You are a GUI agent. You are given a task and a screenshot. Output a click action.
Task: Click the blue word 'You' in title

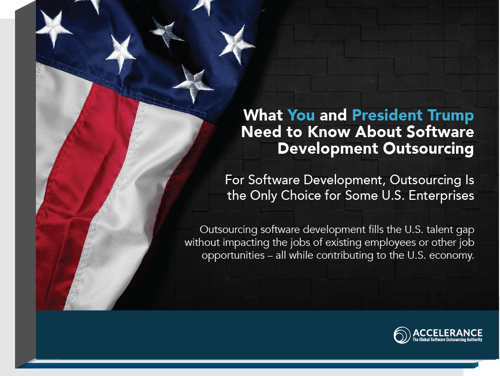point(301,115)
